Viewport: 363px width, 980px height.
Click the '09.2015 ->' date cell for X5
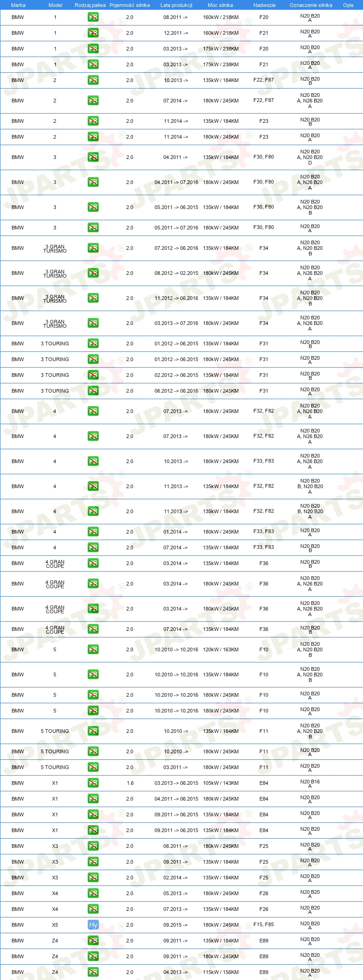tap(176, 925)
